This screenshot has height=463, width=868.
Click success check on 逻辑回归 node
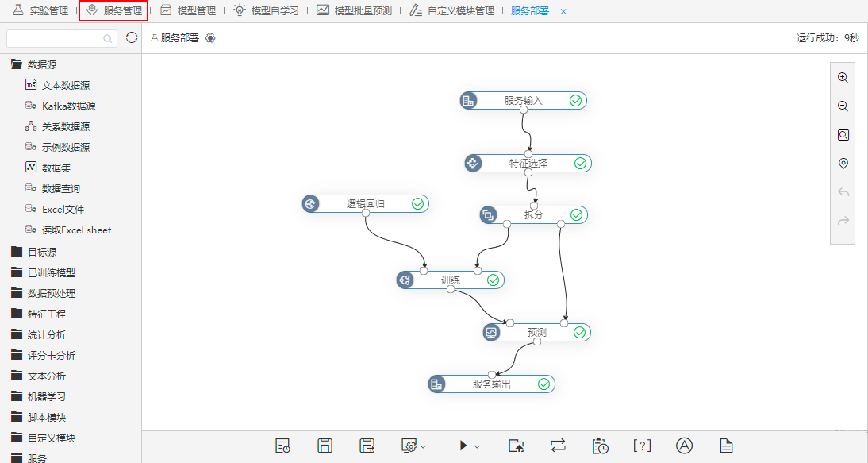(418, 204)
